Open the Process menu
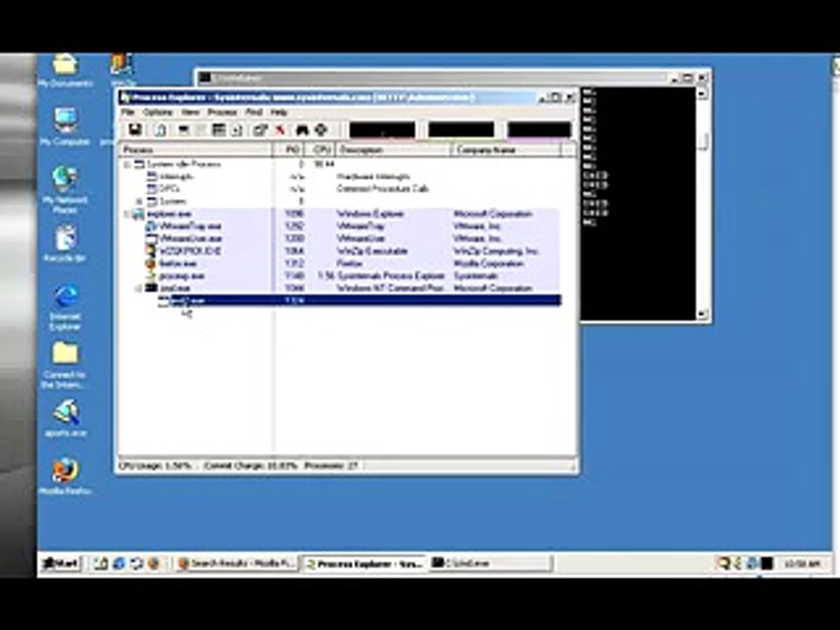Viewport: 840px width, 630px height. [x=222, y=112]
